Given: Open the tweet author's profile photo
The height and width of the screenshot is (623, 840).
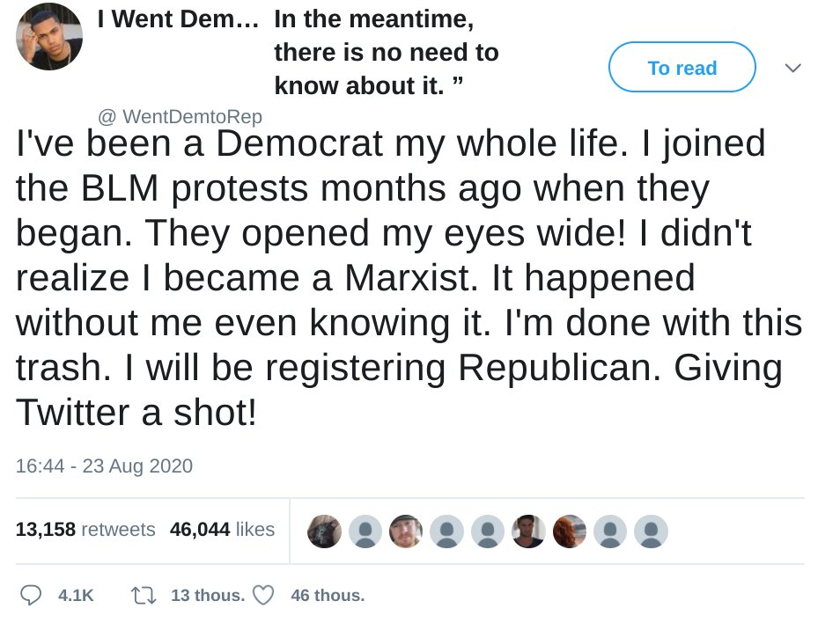Looking at the screenshot, I should pos(49,37).
